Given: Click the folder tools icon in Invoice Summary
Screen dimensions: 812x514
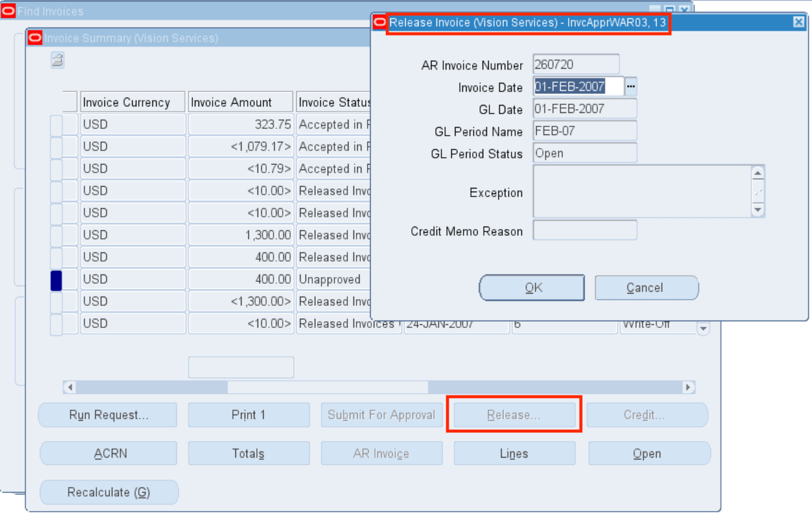Looking at the screenshot, I should click(x=58, y=60).
